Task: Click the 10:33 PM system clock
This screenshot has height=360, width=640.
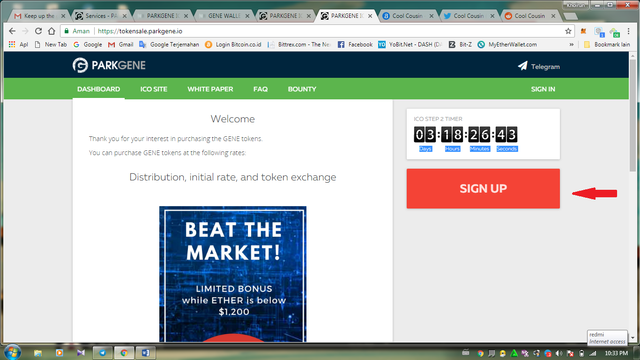Action: click(x=616, y=353)
